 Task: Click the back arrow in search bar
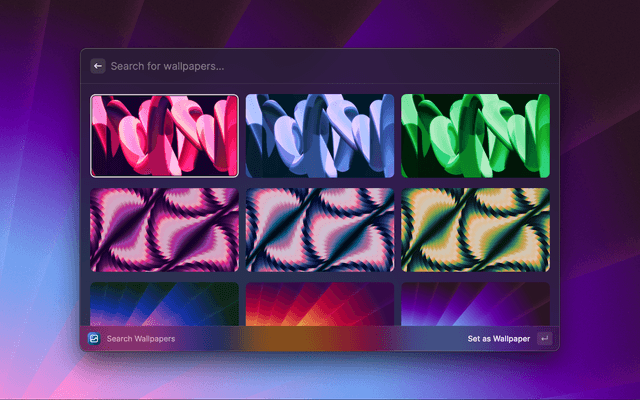98,66
